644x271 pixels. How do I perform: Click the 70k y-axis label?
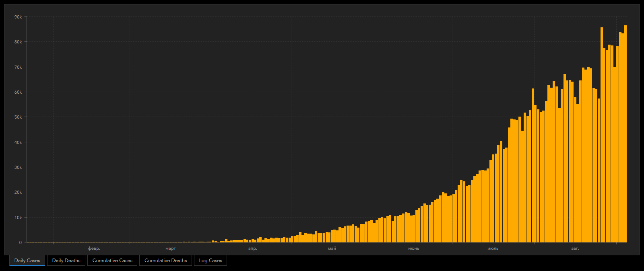tap(18, 67)
